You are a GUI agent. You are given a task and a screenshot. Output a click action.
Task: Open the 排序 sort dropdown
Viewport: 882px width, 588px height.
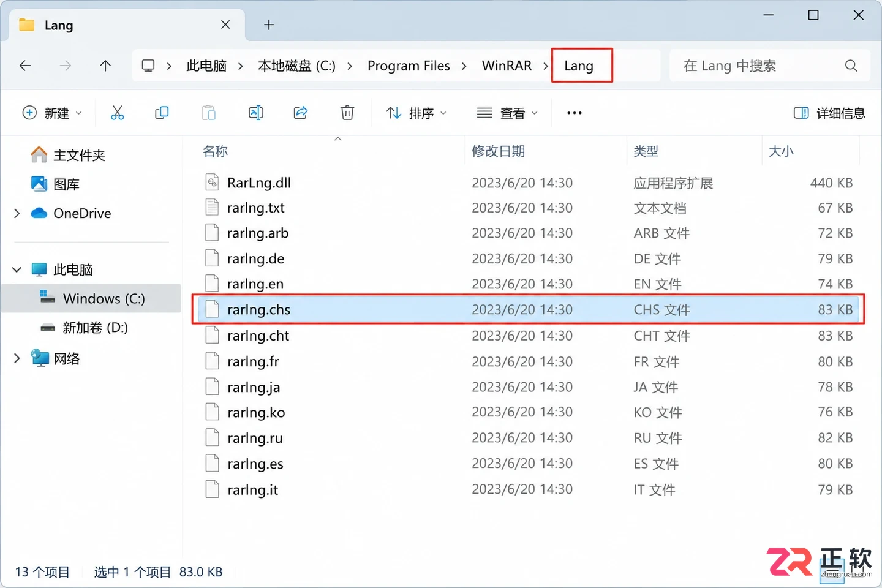[x=417, y=113]
